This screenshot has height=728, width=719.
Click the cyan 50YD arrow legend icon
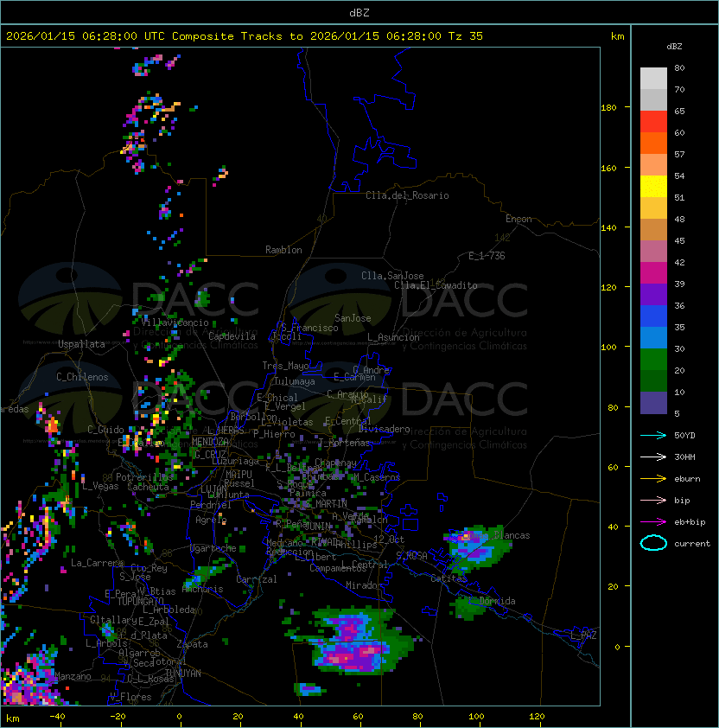tap(653, 435)
